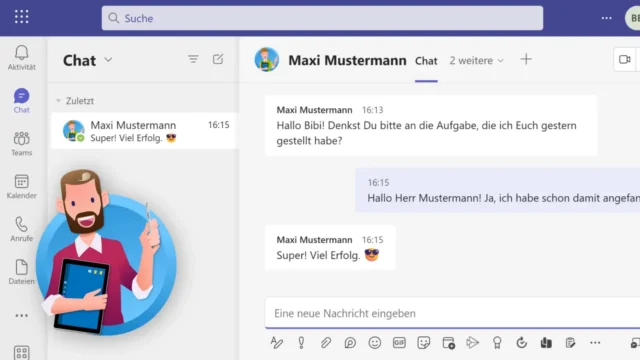Show more apps via sidebar ellipsis
Viewport: 640px width, 360px height.
pos(22,316)
